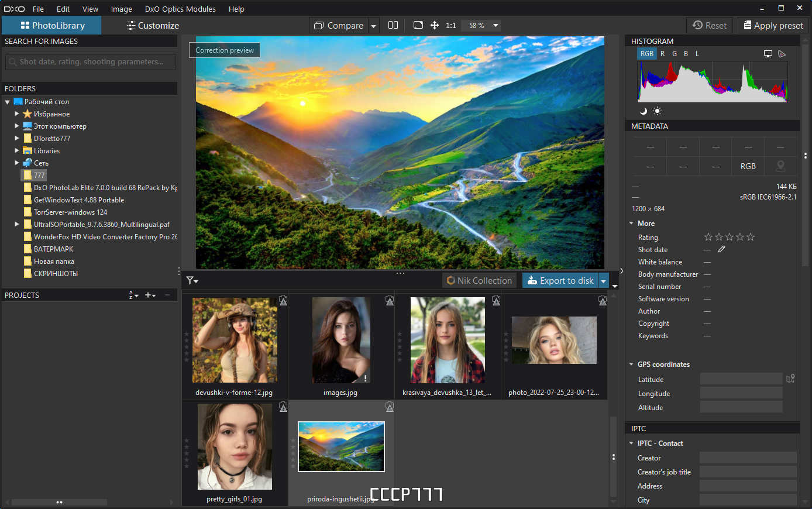812x509 pixels.
Task: Click processing status icon on priroda-ingushetii thumbnail
Action: coord(390,407)
